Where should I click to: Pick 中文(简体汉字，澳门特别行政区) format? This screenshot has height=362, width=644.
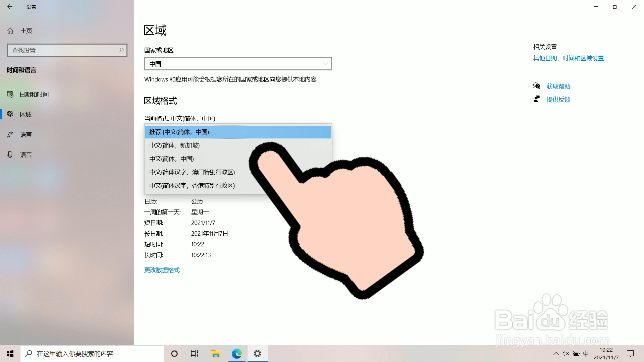coord(238,172)
